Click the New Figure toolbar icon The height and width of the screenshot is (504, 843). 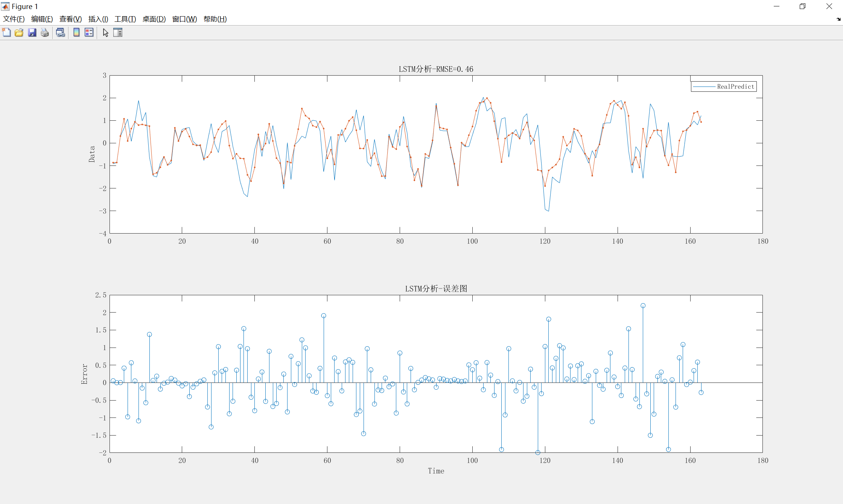pyautogui.click(x=6, y=33)
